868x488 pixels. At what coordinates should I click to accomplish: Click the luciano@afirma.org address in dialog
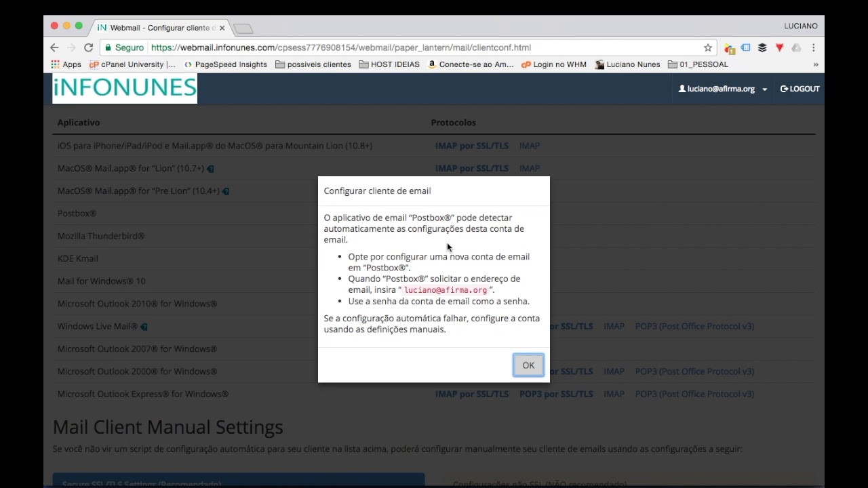[x=446, y=290]
